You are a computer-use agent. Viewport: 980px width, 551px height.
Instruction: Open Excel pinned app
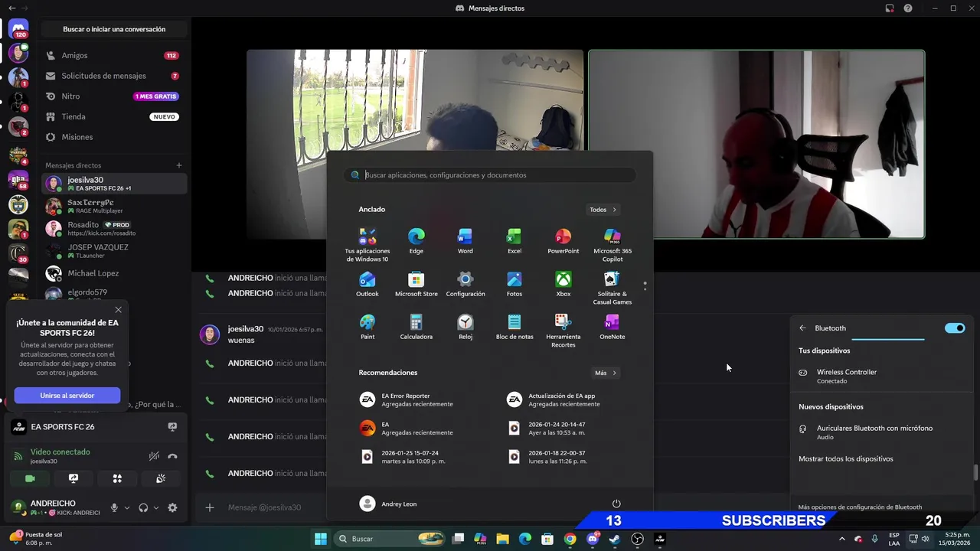click(x=514, y=241)
